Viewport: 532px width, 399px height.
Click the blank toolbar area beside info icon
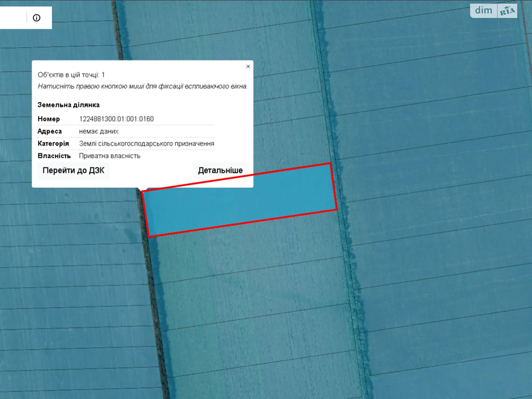click(13, 18)
